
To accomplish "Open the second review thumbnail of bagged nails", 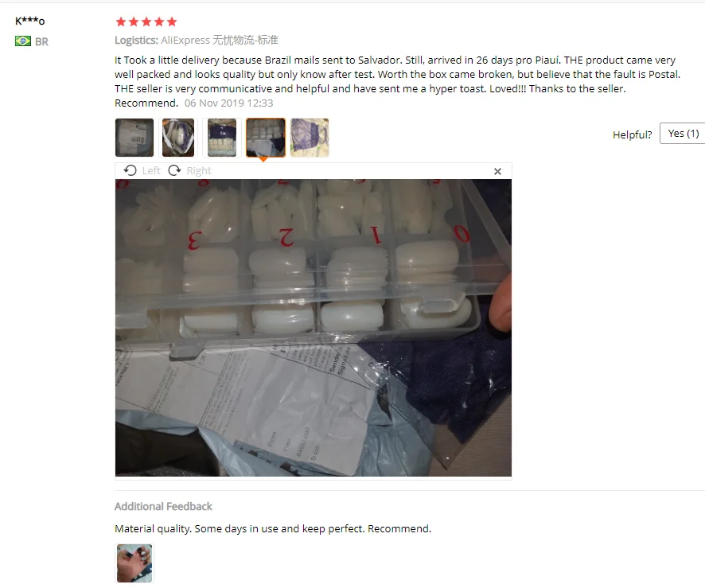I will 178,138.
